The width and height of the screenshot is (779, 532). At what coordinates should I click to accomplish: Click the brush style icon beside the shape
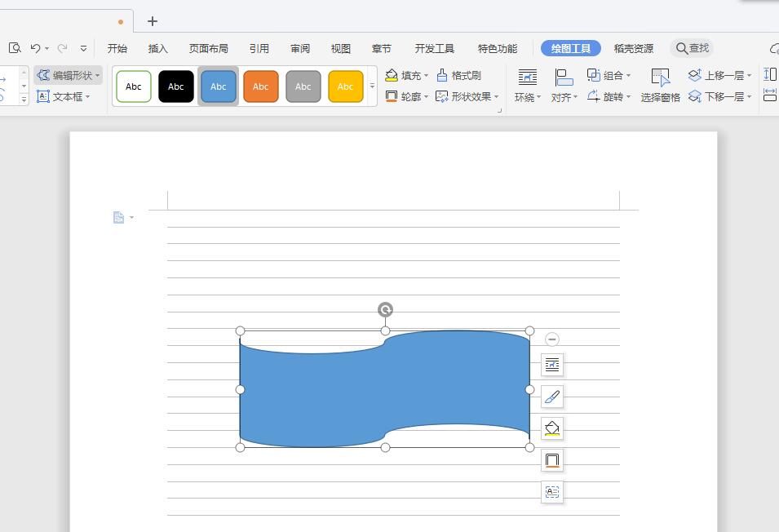pos(552,397)
